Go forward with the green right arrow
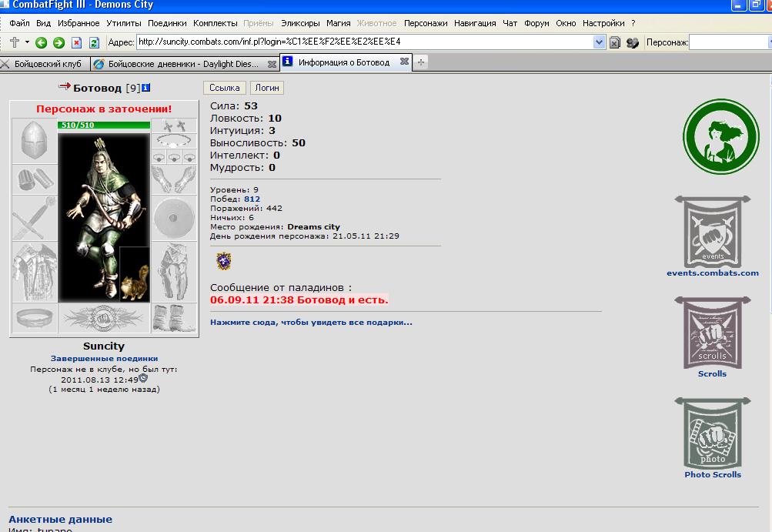 pyautogui.click(x=58, y=43)
